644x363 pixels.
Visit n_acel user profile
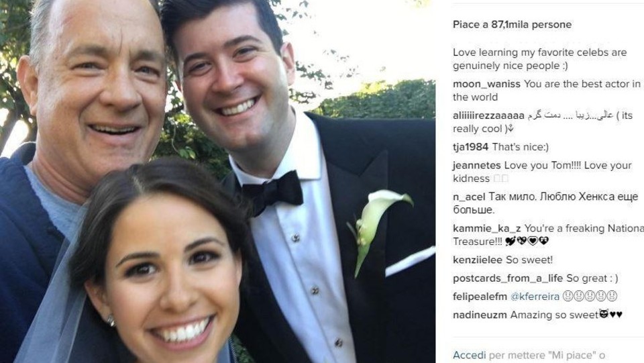469,197
